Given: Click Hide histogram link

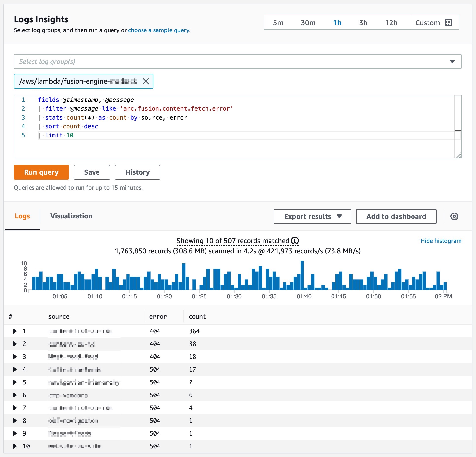Looking at the screenshot, I should 441,241.
